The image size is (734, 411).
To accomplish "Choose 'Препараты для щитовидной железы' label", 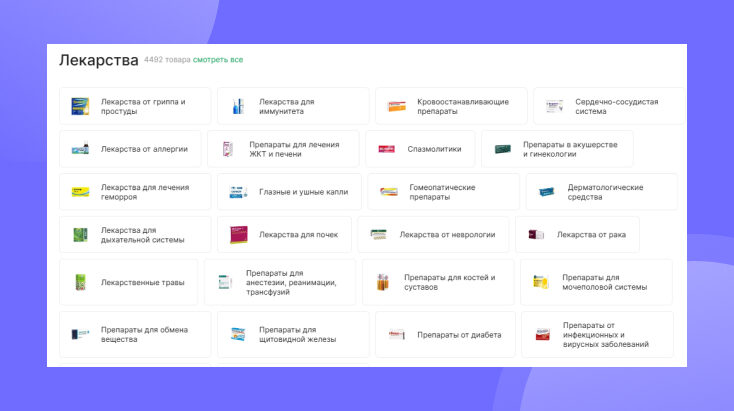I will (297, 334).
